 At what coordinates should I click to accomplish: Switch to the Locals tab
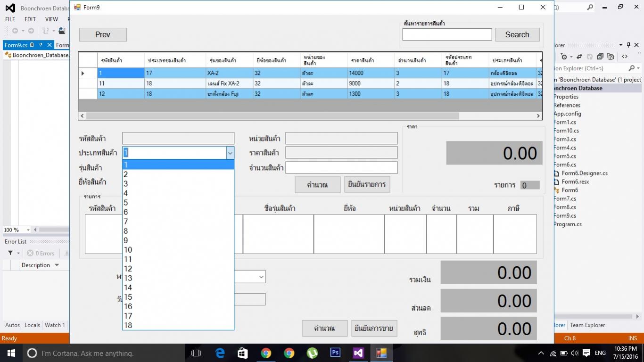[32, 325]
